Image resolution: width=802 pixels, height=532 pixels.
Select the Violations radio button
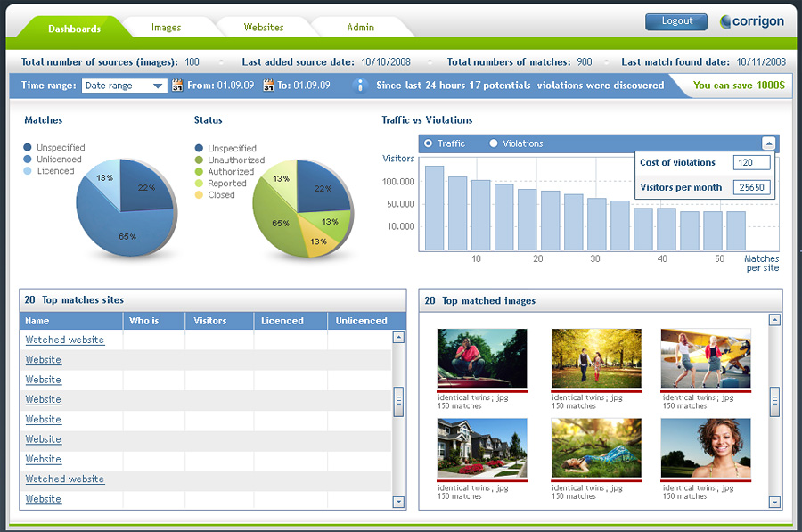pyautogui.click(x=494, y=143)
